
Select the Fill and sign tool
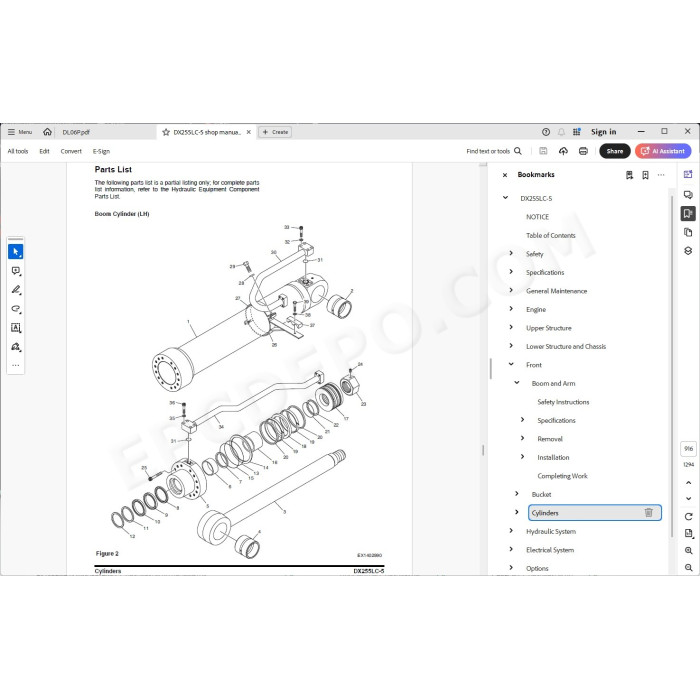pyautogui.click(x=16, y=347)
